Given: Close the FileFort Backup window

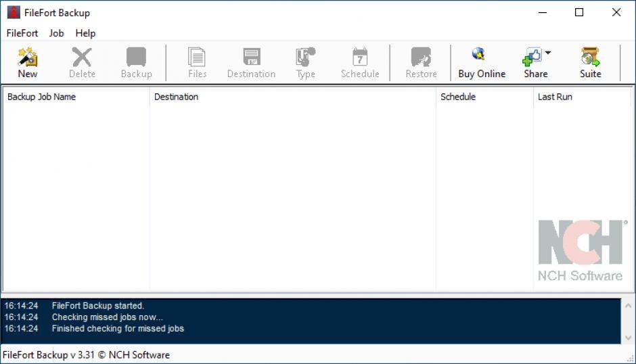Looking at the screenshot, I should [x=616, y=13].
